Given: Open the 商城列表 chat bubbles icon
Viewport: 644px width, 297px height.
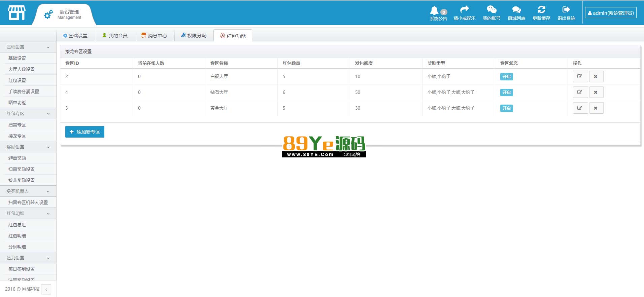Looking at the screenshot, I should (516, 10).
